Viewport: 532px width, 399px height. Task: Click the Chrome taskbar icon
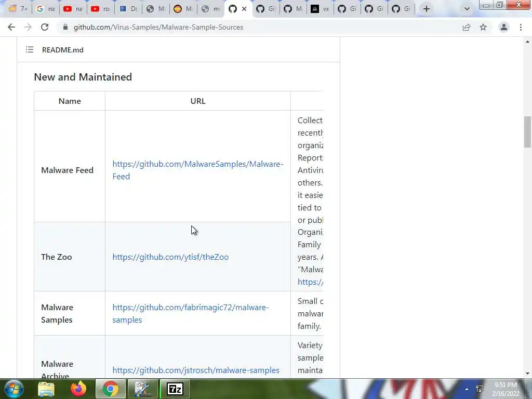point(110,389)
